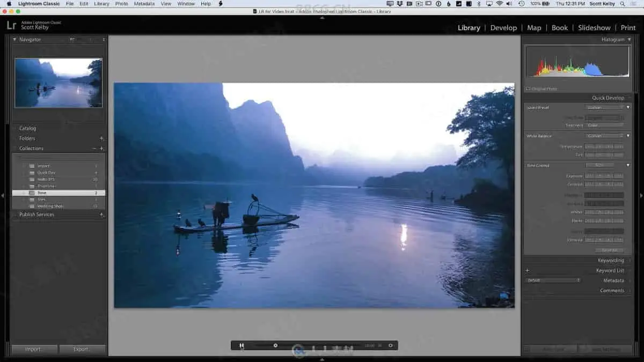Add a new folder with plus icon
Viewport: 644px width, 362px height.
[x=101, y=138]
